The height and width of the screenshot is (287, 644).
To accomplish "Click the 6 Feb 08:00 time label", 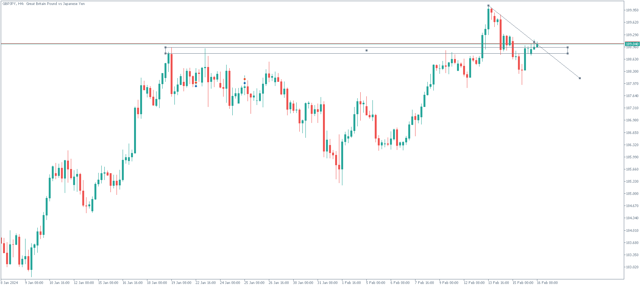I will click(400, 283).
